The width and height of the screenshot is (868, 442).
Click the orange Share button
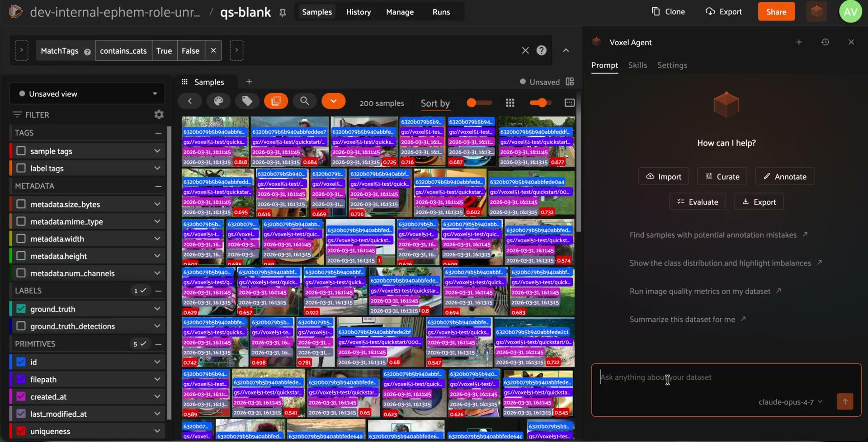(x=776, y=12)
